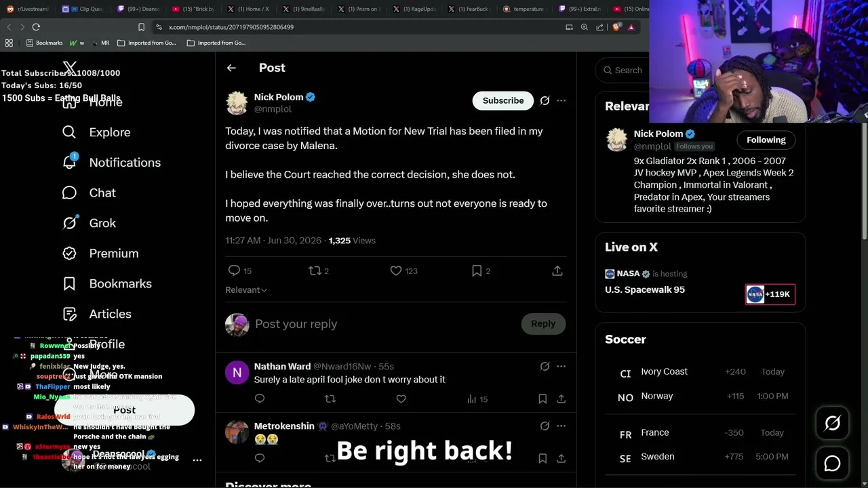The width and height of the screenshot is (868, 488).
Task: Click the reply bubble showing 15 on main post
Action: (240, 270)
